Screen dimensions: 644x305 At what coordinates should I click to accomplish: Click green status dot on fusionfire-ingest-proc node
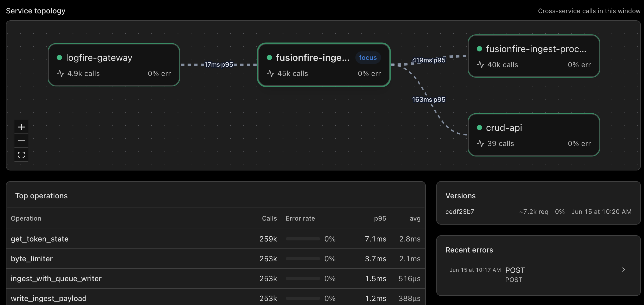(480, 49)
